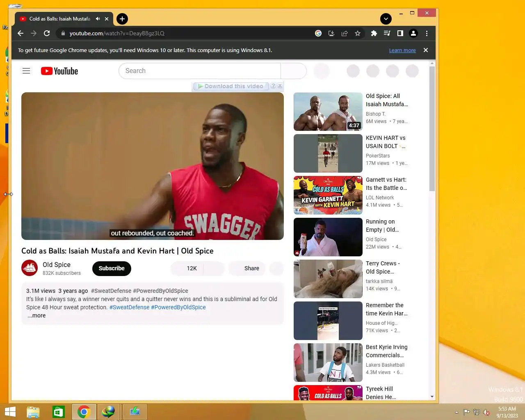Open Running on Empty video thumbnail
Image resolution: width=525 pixels, height=420 pixels.
click(x=328, y=237)
